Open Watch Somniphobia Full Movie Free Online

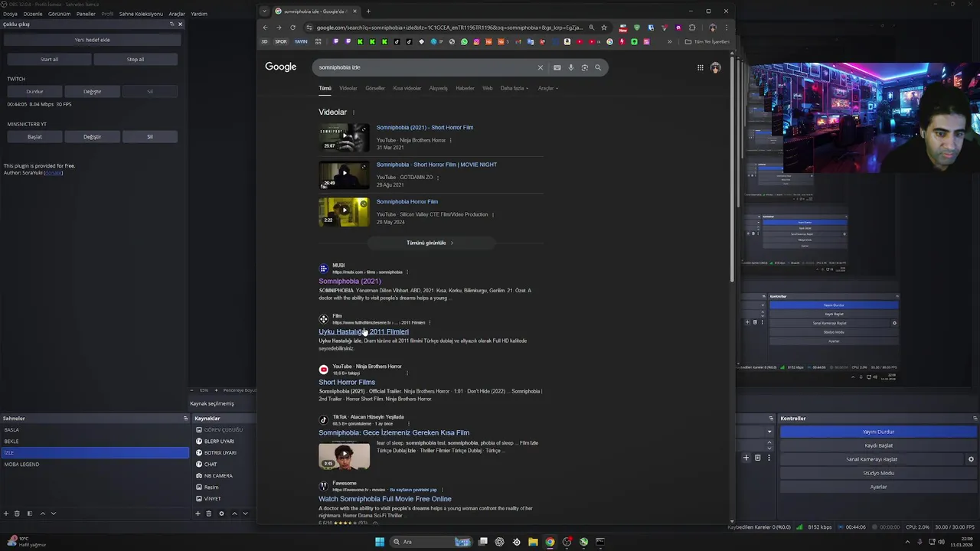point(385,499)
